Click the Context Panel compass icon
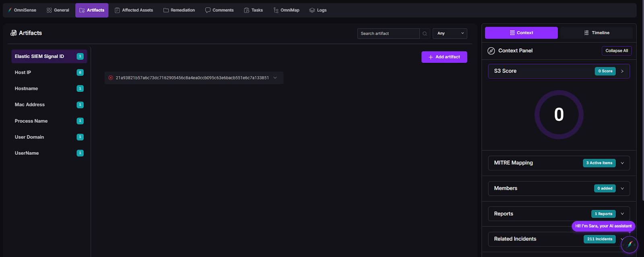This screenshot has width=644, height=257. pos(491,51)
